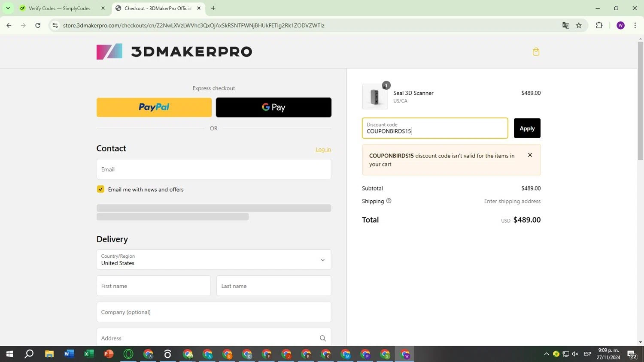Open the Chrome extensions puzzle icon
This screenshot has height=362, width=644.
pyautogui.click(x=599, y=25)
